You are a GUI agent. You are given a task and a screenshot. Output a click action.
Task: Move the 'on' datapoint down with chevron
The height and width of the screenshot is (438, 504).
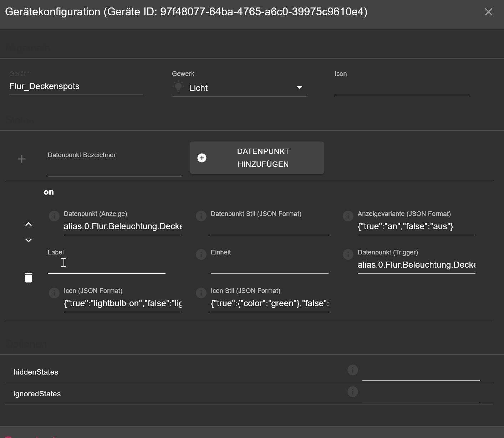(29, 240)
